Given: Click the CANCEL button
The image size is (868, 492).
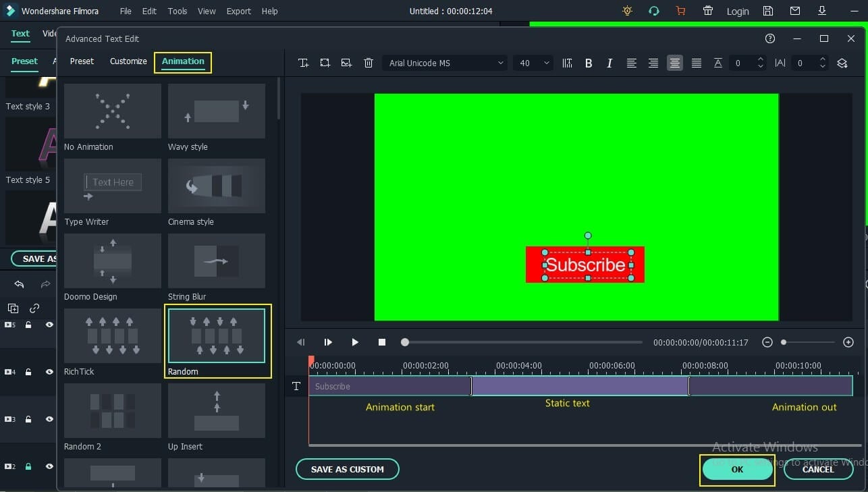Looking at the screenshot, I should (818, 469).
